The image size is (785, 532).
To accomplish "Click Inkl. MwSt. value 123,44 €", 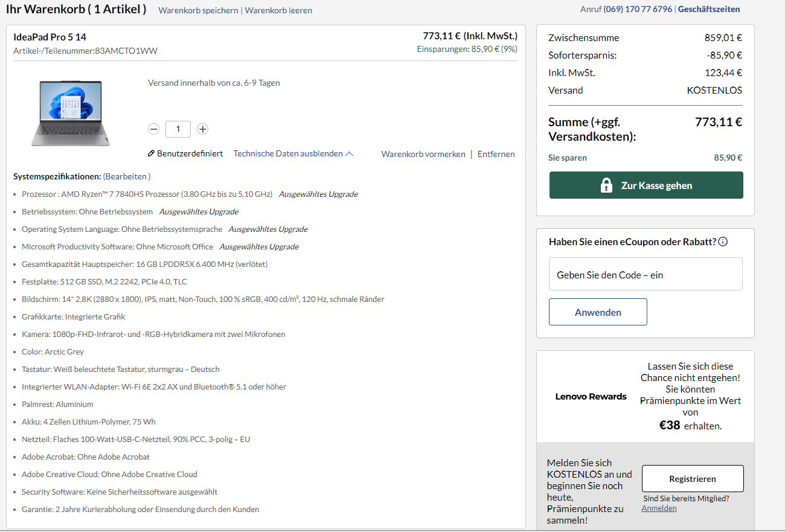I will pos(723,72).
